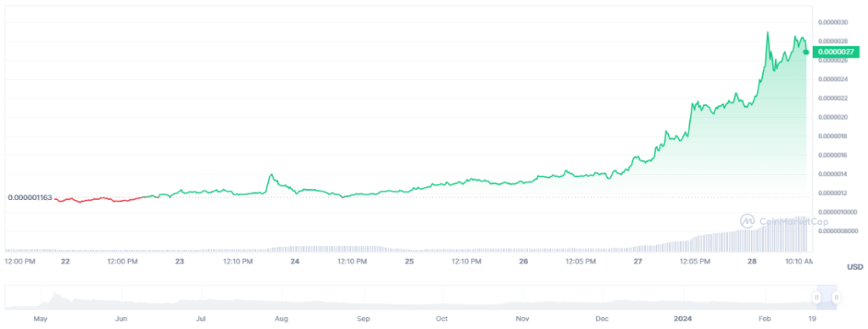This screenshot has height=329, width=868.
Task: Click the 0.0000010000 y-axis price label
Action: pos(837,212)
